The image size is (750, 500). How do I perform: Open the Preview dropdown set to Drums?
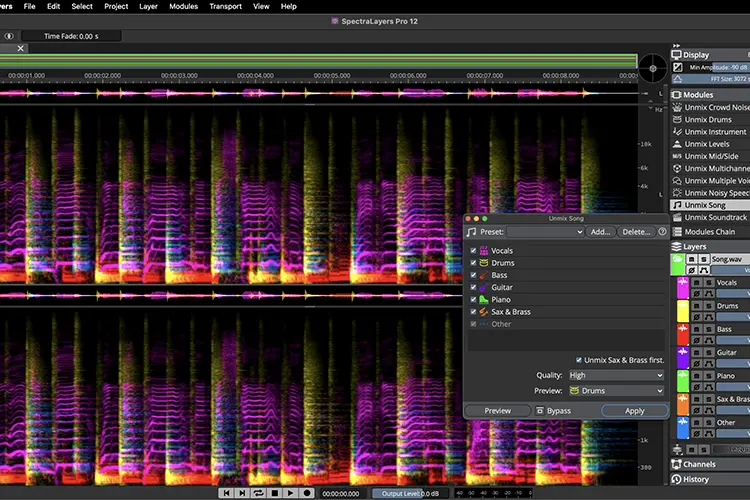(616, 390)
